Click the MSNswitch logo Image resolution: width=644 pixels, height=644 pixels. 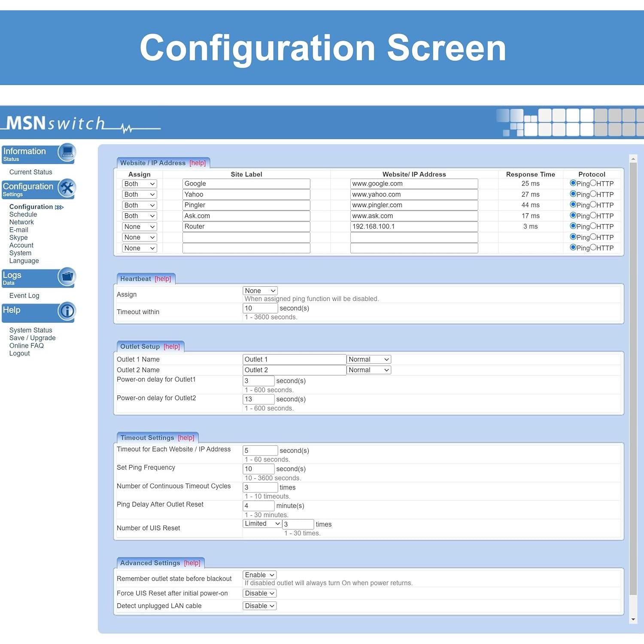[82, 124]
